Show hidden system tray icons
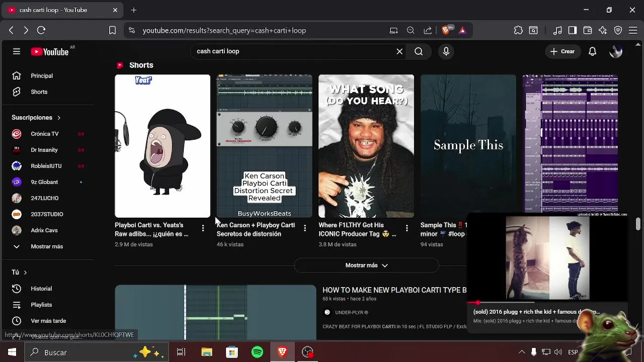Viewport: 644px width, 362px height. [522, 352]
